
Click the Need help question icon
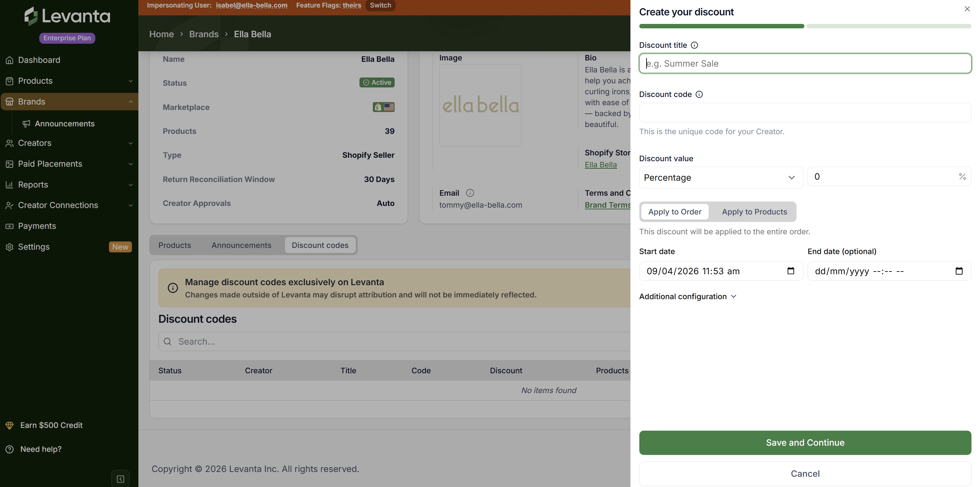[10, 449]
